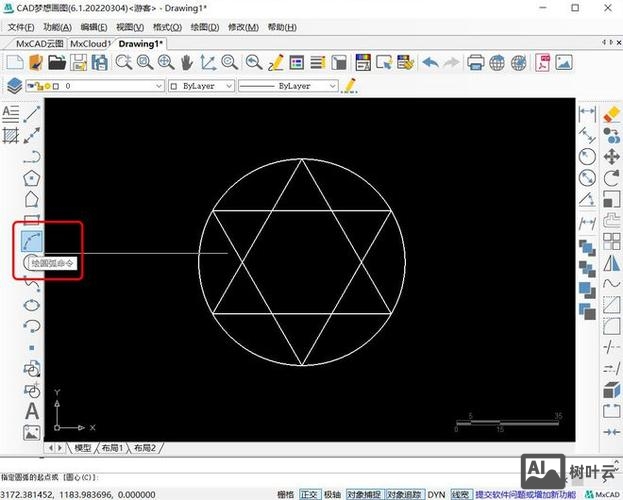The image size is (623, 500).
Task: Click the Print icon in toolbar
Action: [x=476, y=62]
